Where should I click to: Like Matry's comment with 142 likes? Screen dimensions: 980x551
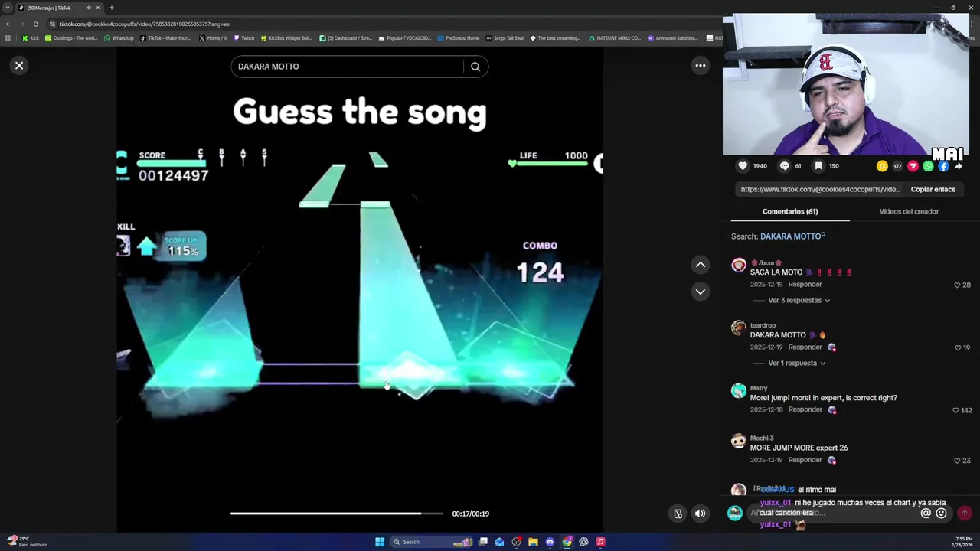coord(955,410)
